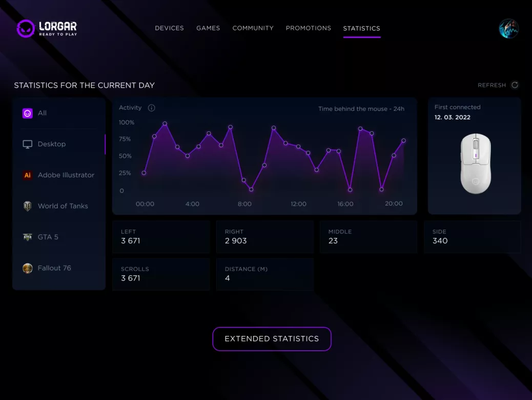The width and height of the screenshot is (532, 400).
Task: Click the 00:00 time axis label
Action: pyautogui.click(x=145, y=204)
